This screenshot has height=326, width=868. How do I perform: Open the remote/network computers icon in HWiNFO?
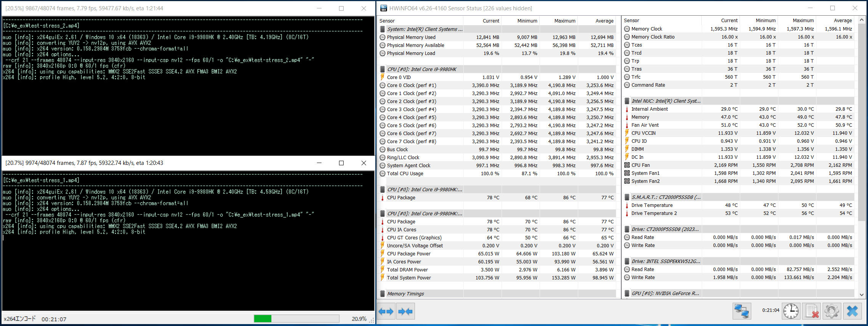tap(742, 311)
